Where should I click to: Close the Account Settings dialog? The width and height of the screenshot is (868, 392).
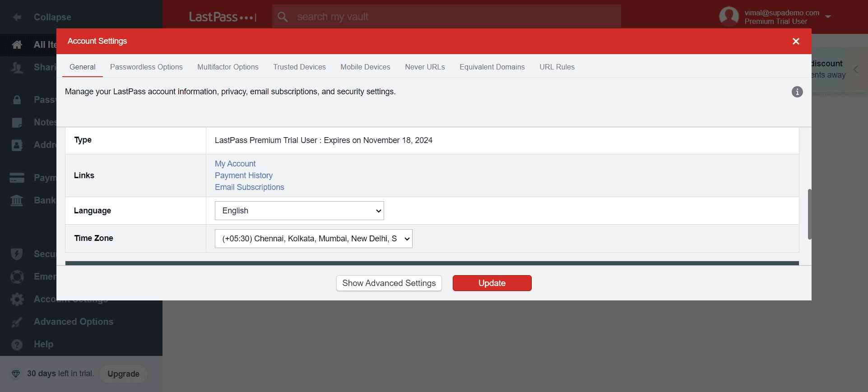click(796, 41)
